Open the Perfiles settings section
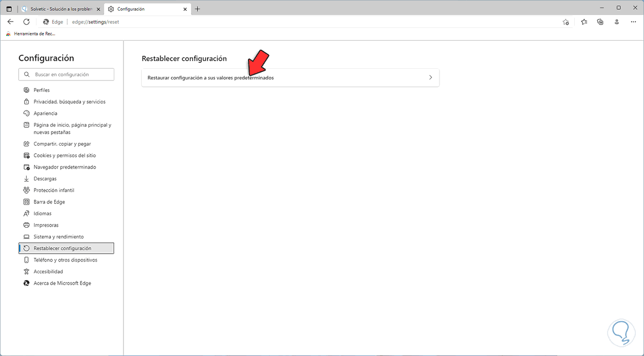The height and width of the screenshot is (356, 644). (x=67, y=90)
